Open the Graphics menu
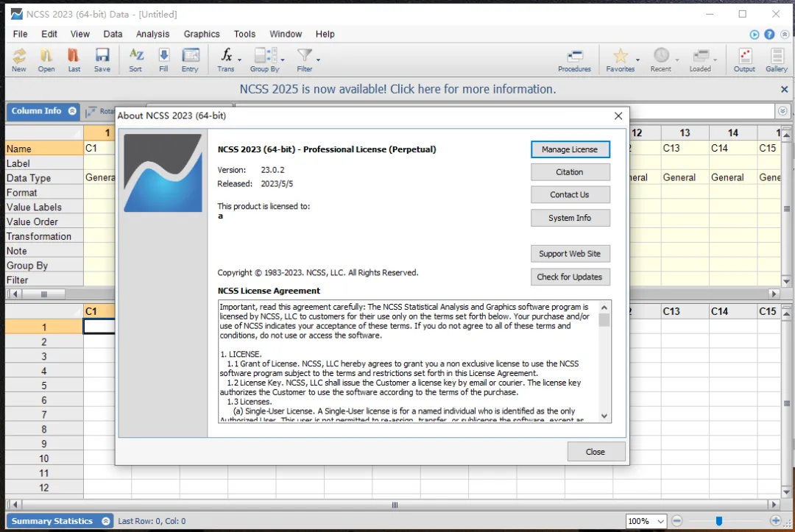Viewport: 795px width, 532px height. point(202,34)
